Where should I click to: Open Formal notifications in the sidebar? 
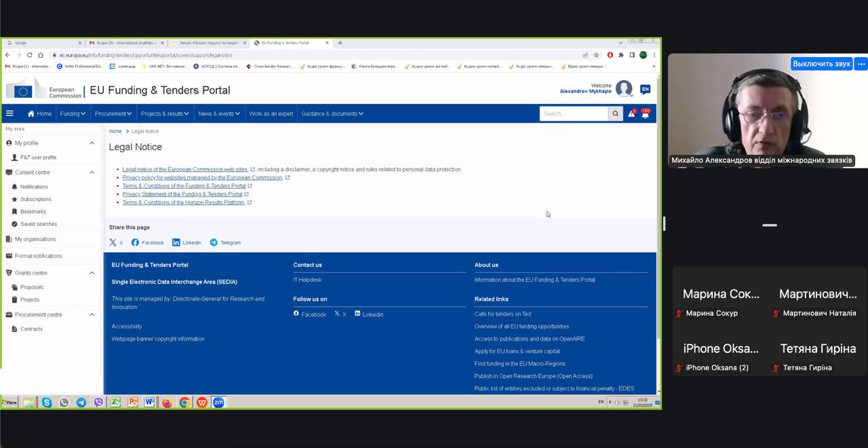click(x=34, y=256)
